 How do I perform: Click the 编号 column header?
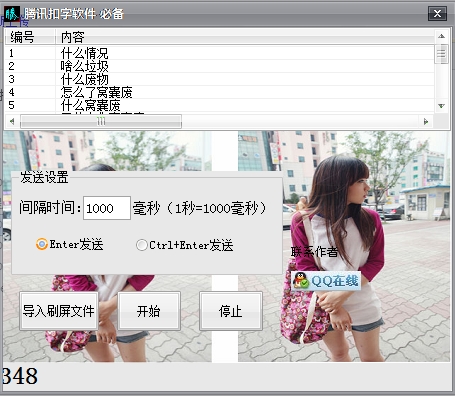tap(30, 37)
